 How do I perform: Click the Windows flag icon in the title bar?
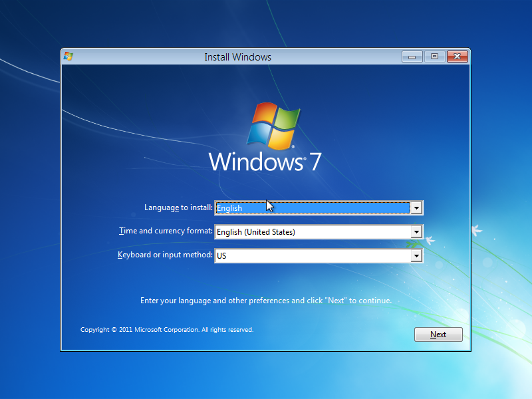(67, 57)
